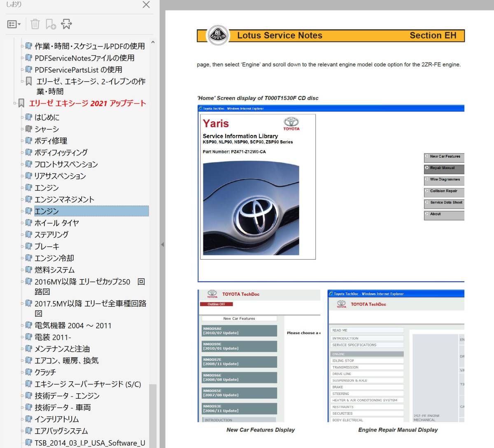The width and height of the screenshot is (494, 448).
Task: Open bookmark TSB_2014_03_I.P_USA_Software_U
Action: click(x=90, y=443)
